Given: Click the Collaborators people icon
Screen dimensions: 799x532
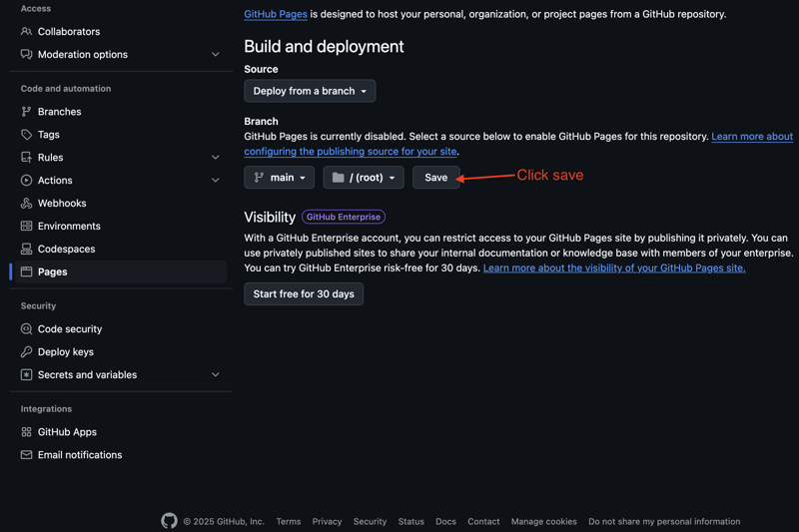Looking at the screenshot, I should point(26,32).
